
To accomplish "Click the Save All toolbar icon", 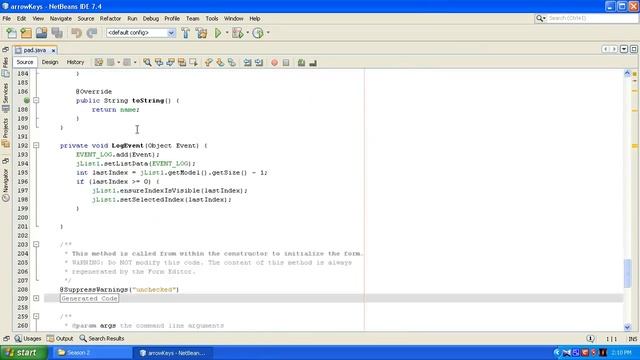I will 57,33.
